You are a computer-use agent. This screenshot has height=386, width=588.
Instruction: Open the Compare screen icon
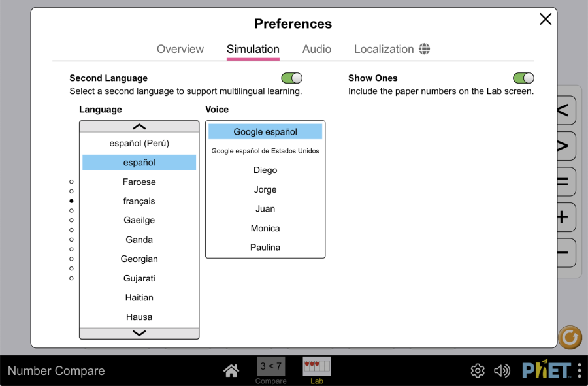pyautogui.click(x=270, y=366)
